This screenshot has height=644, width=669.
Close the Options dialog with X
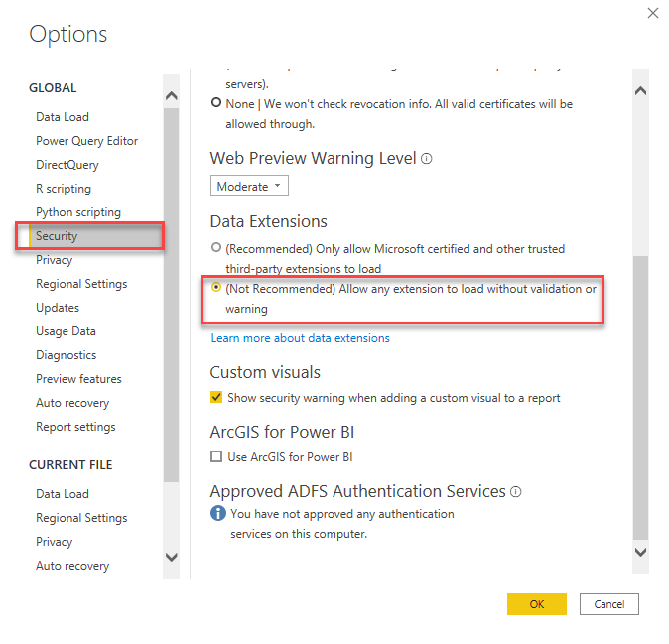tap(652, 13)
